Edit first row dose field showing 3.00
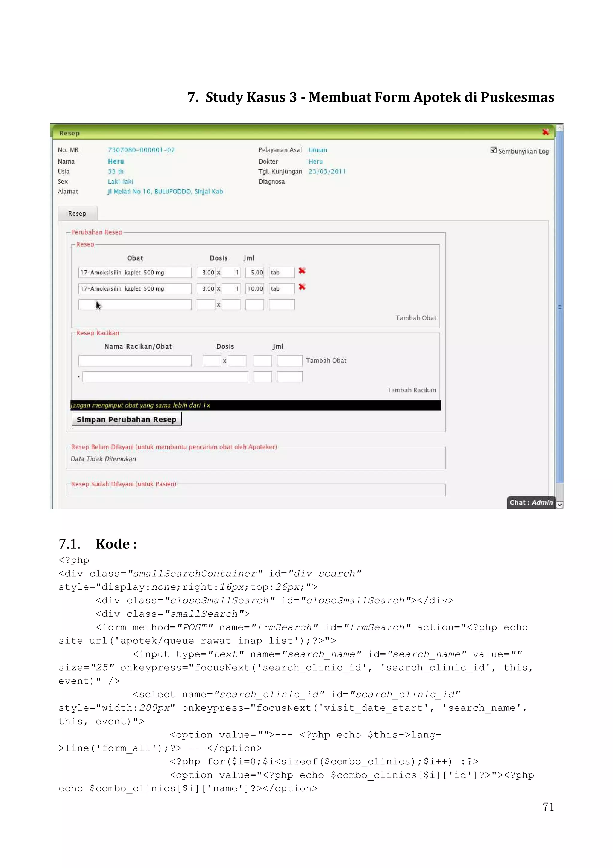The height and width of the screenshot is (868, 613). pyautogui.click(x=206, y=273)
